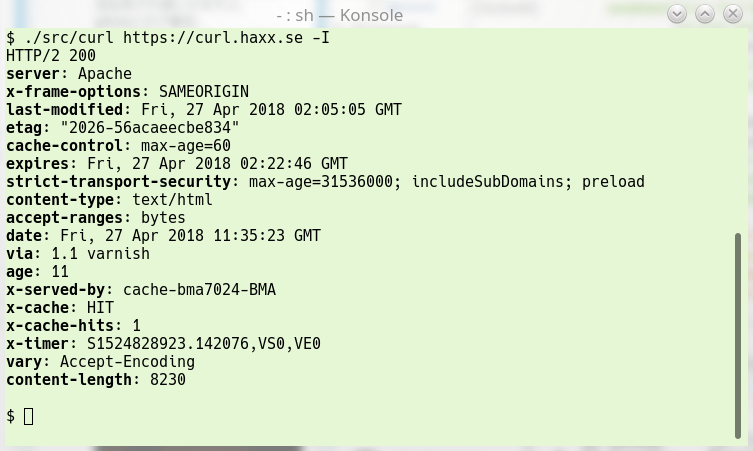Click the content-length value 8230
753x451 pixels.
pos(168,380)
